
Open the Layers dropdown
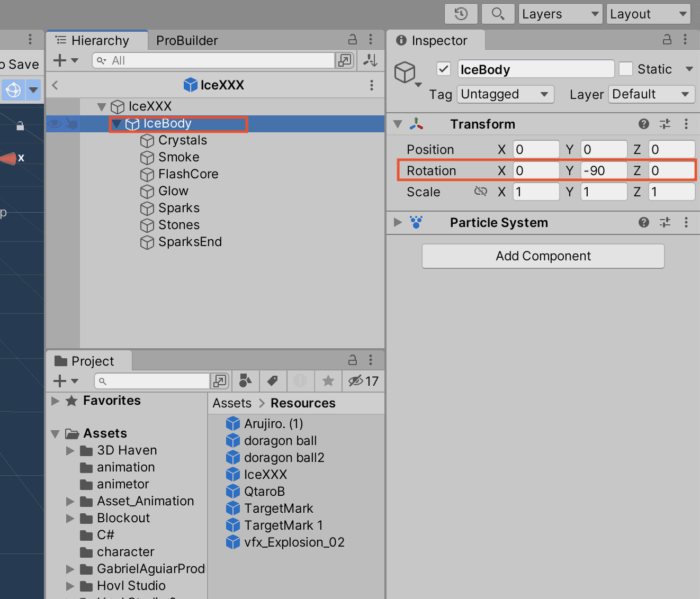pos(560,14)
